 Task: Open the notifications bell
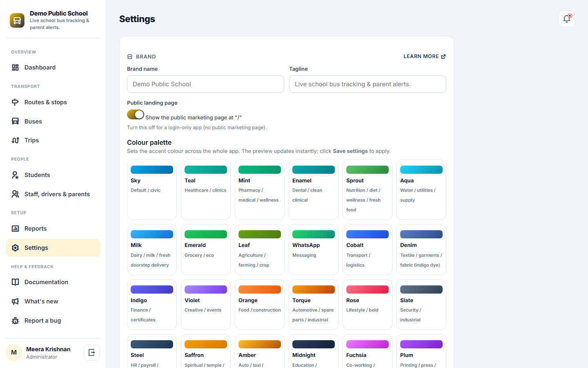(x=567, y=19)
